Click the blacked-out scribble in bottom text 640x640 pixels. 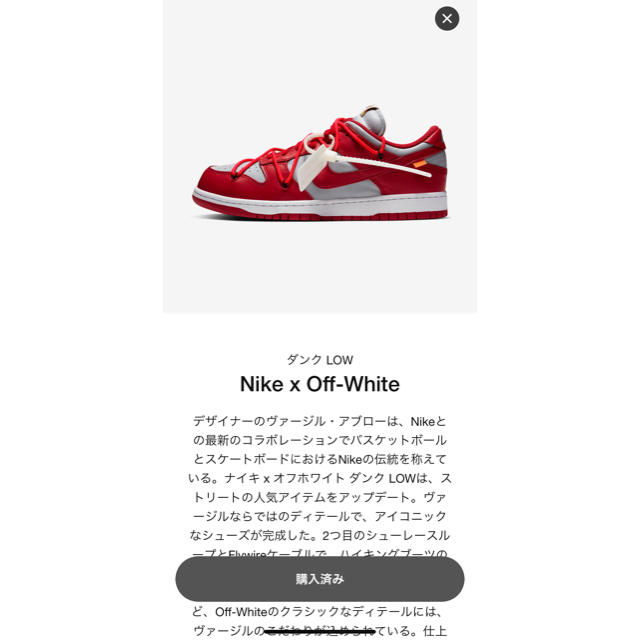[x=320, y=631]
